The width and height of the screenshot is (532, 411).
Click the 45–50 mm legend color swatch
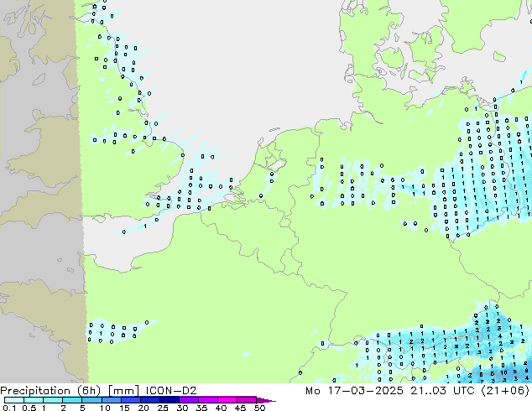[x=247, y=400]
